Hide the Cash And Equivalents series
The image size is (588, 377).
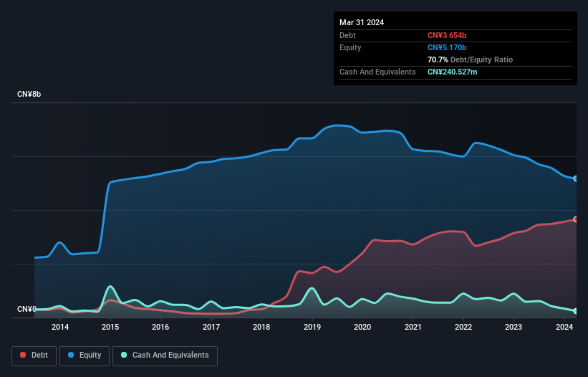[x=165, y=355]
